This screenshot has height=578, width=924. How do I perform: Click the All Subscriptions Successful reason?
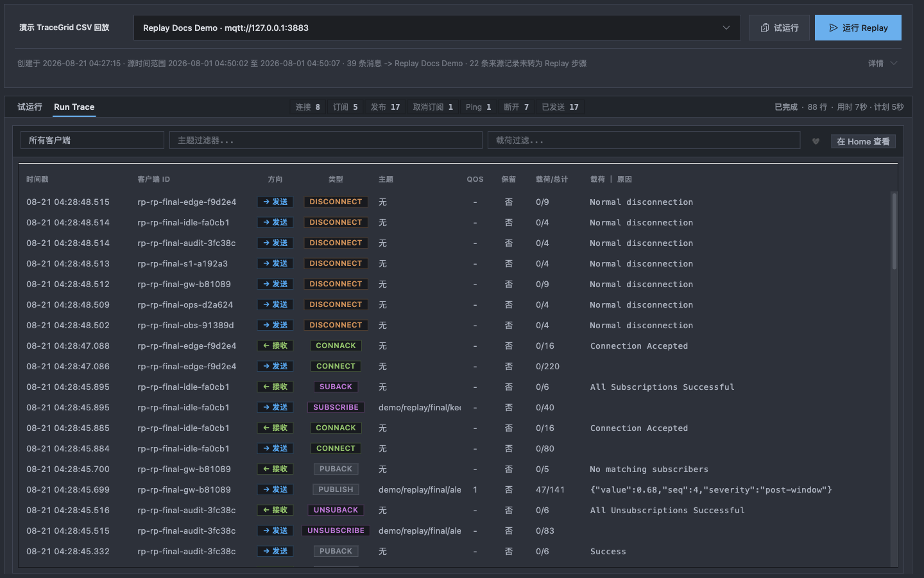(662, 387)
